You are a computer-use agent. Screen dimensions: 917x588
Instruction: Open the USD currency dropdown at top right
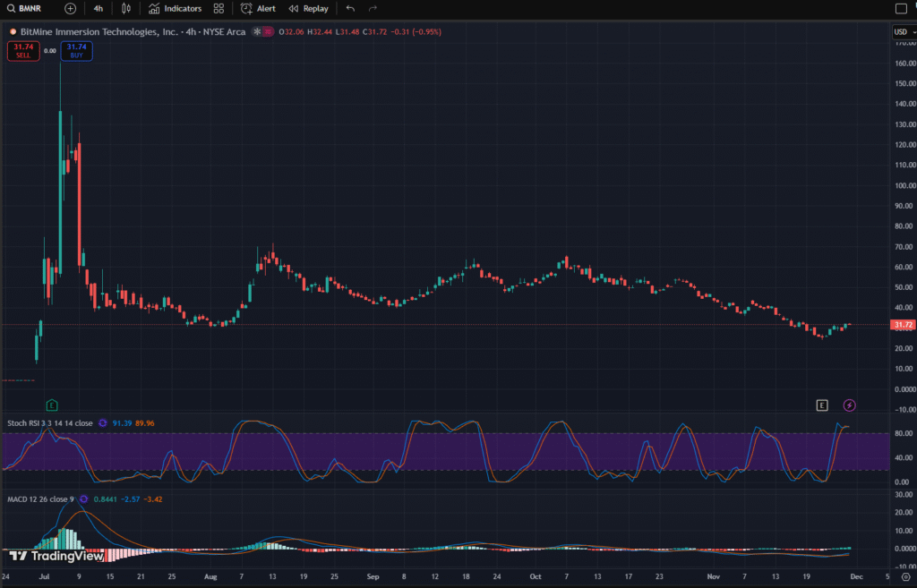click(x=903, y=31)
